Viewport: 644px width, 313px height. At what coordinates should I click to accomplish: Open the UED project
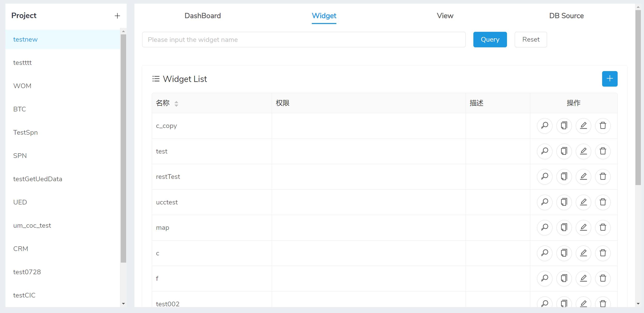pos(63,202)
